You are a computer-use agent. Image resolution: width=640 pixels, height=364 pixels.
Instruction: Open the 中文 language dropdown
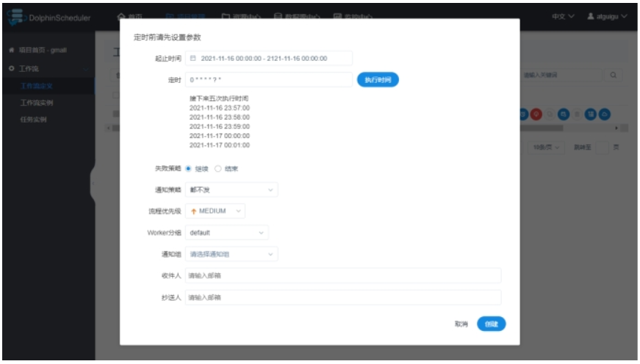563,16
